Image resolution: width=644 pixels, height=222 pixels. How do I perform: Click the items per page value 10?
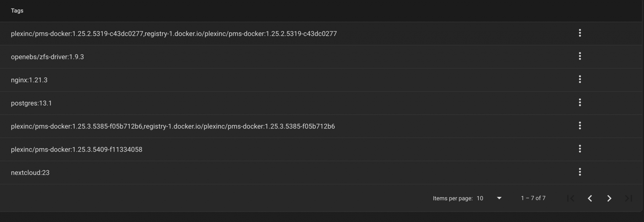click(480, 199)
